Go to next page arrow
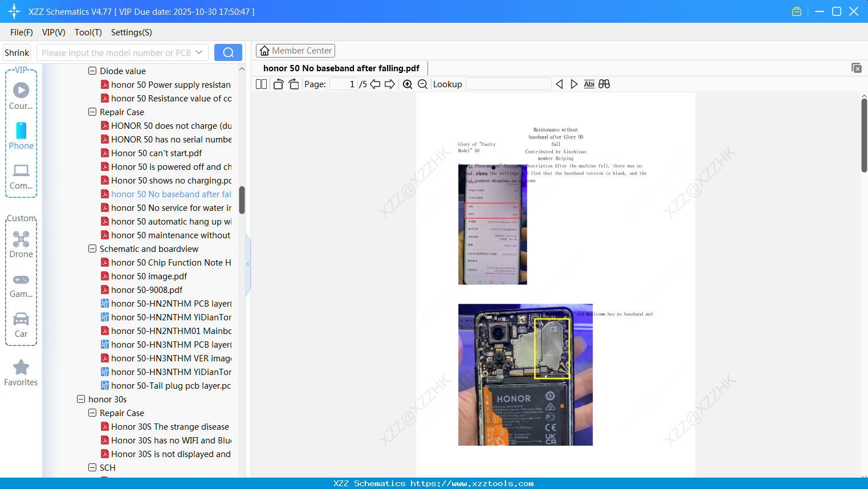This screenshot has height=489, width=868. tap(390, 84)
